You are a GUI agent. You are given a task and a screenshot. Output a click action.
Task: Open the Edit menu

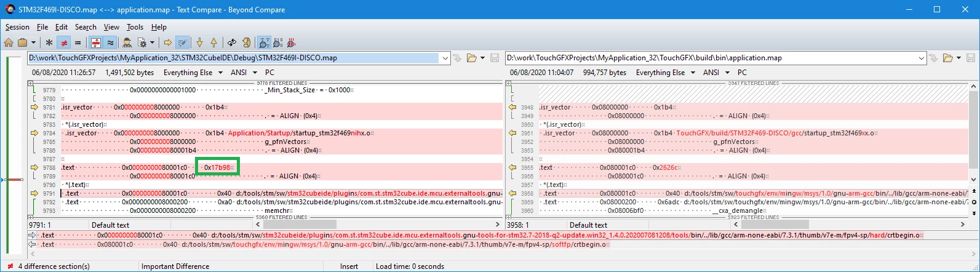pos(62,27)
